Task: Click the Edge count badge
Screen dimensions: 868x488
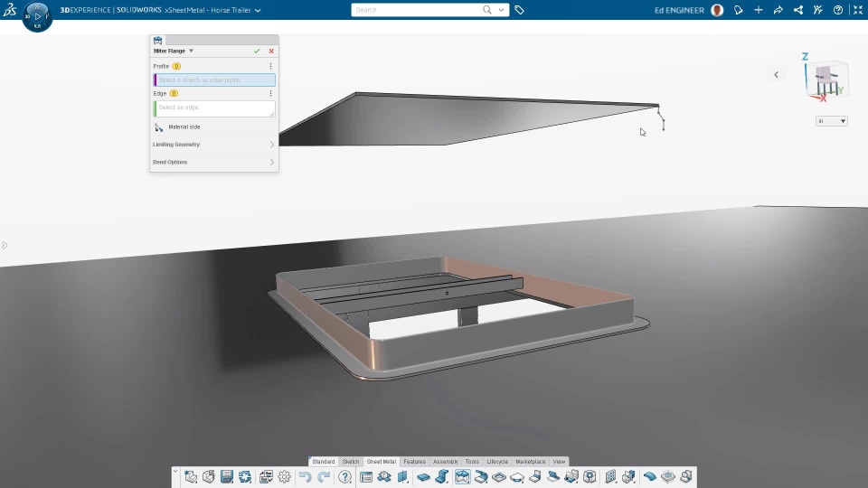Action: point(174,93)
